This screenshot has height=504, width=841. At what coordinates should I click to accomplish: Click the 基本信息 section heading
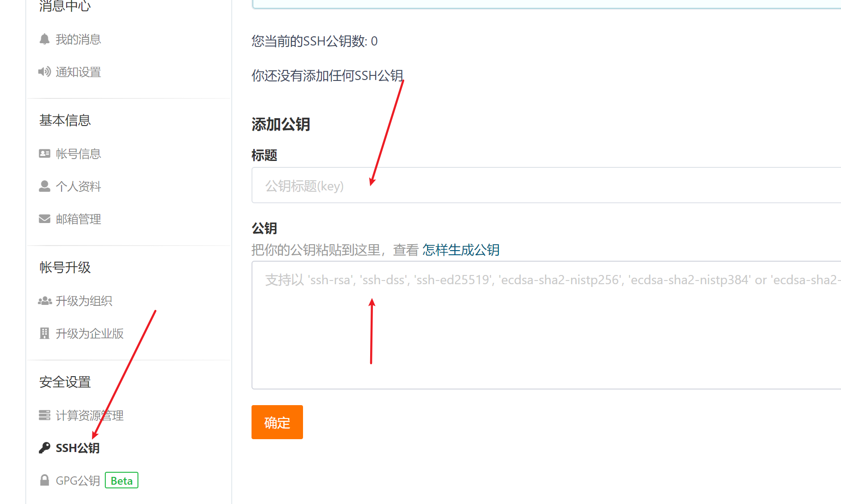click(65, 120)
